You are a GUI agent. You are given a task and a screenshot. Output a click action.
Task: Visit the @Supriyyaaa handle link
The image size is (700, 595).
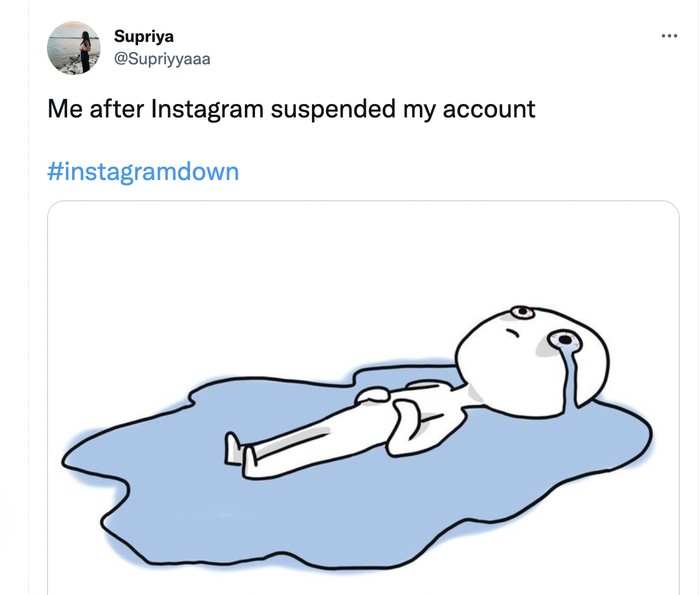click(163, 58)
